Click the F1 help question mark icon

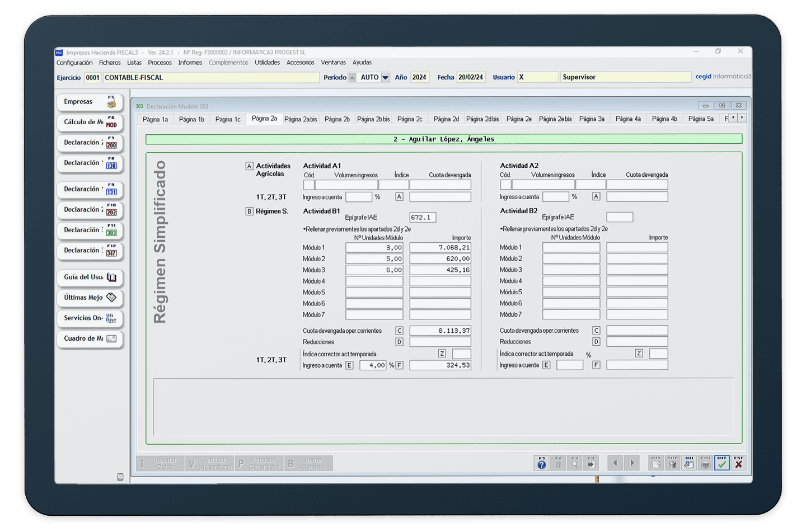(541, 463)
